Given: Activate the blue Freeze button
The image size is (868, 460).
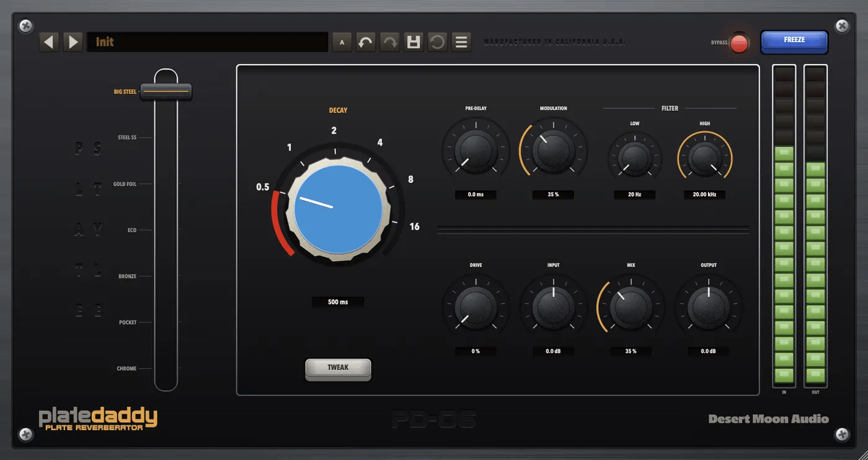Looking at the screenshot, I should 794,41.
